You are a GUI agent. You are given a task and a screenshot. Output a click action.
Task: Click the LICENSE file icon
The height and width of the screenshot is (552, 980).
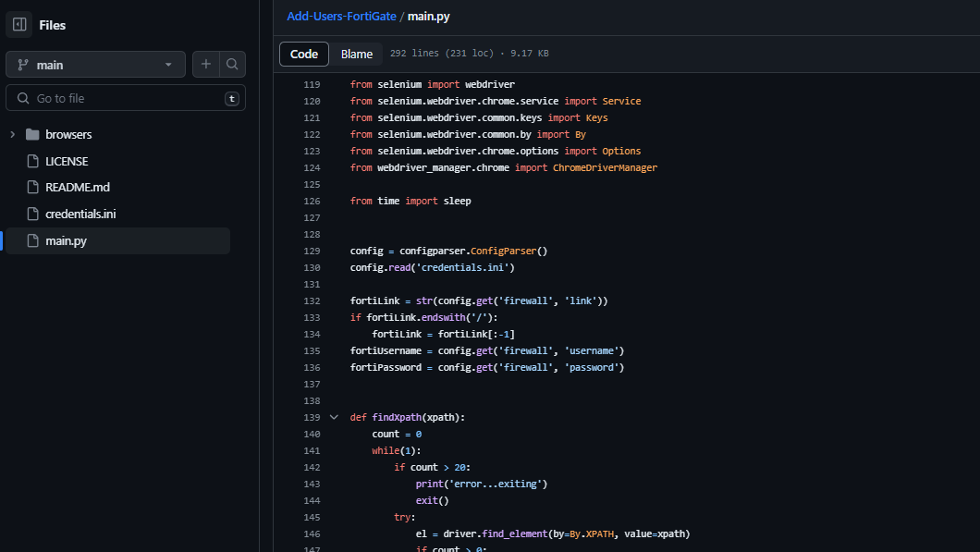[32, 161]
